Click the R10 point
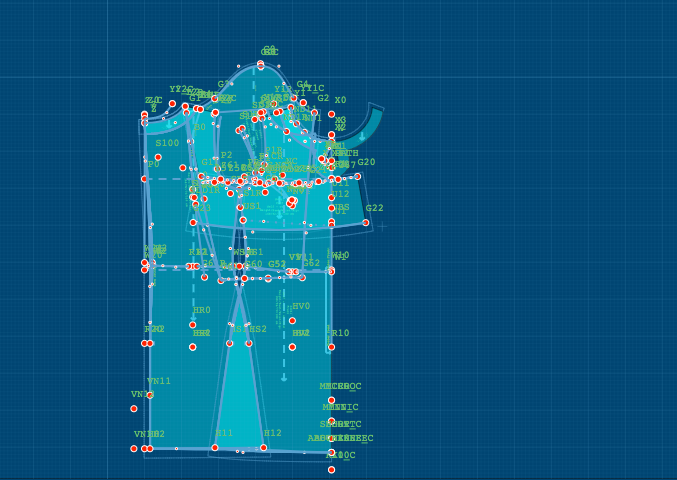 point(332,347)
